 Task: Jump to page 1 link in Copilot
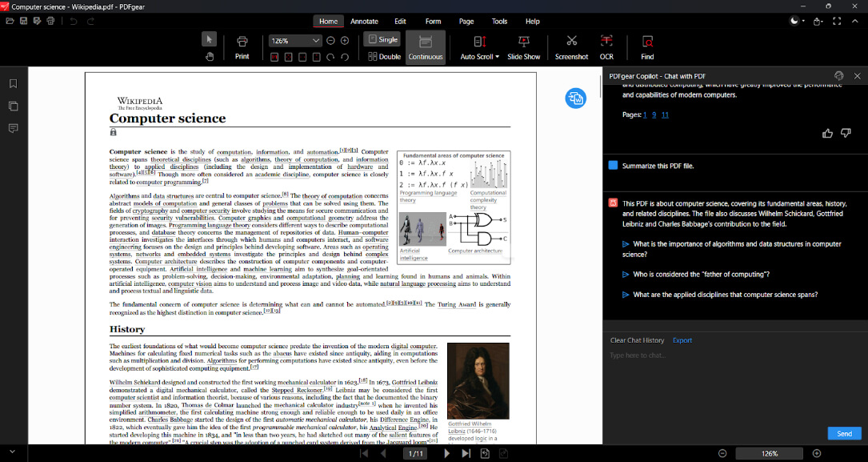645,114
